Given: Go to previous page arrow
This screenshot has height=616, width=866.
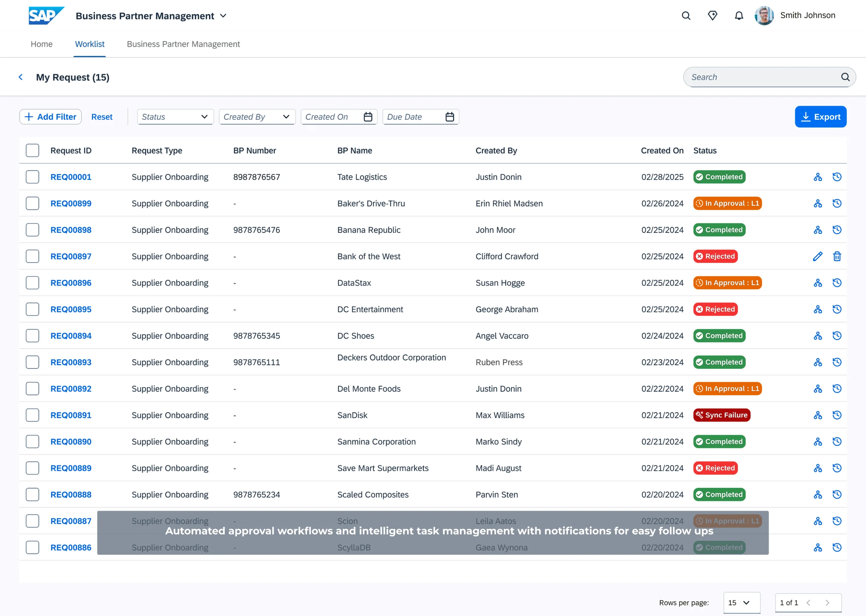Looking at the screenshot, I should click(808, 603).
